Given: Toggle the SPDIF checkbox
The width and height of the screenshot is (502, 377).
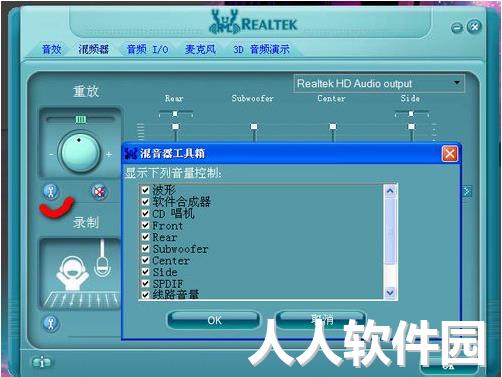Looking at the screenshot, I should [145, 283].
